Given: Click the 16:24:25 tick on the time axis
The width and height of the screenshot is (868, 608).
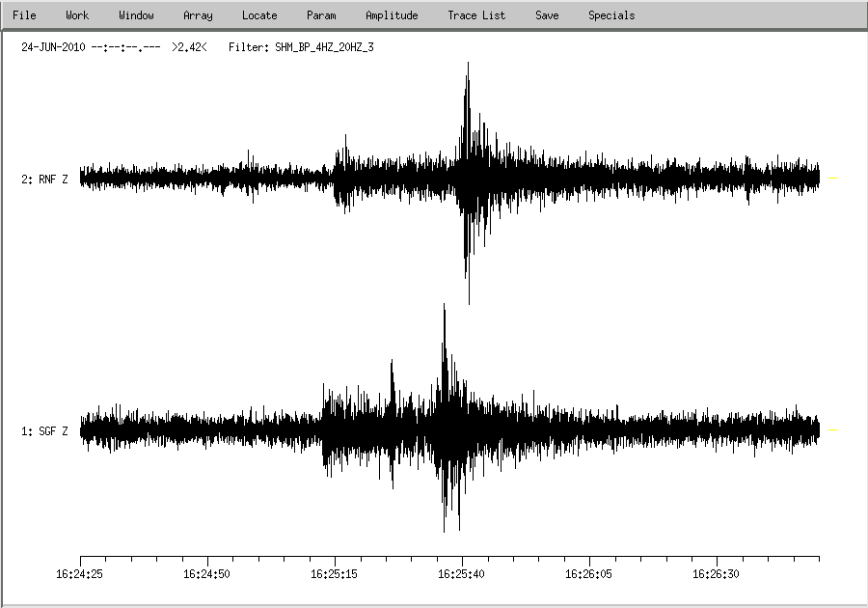Looking at the screenshot, I should point(80,559).
